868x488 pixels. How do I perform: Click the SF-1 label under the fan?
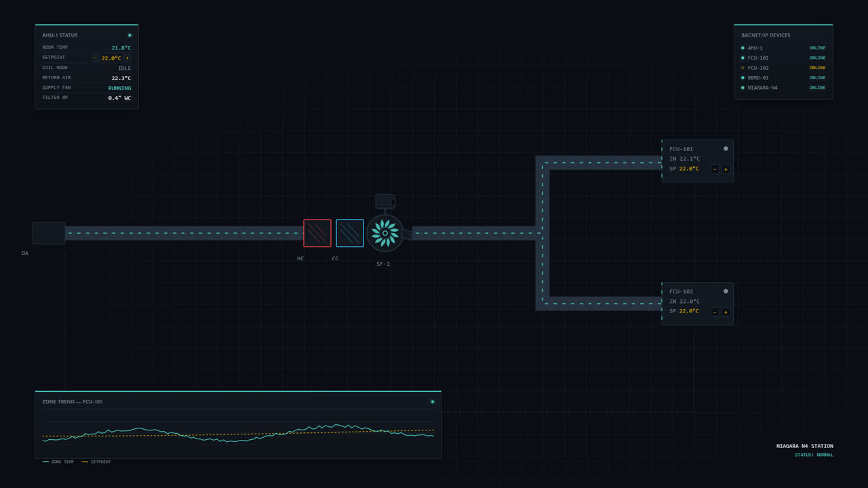pyautogui.click(x=383, y=264)
